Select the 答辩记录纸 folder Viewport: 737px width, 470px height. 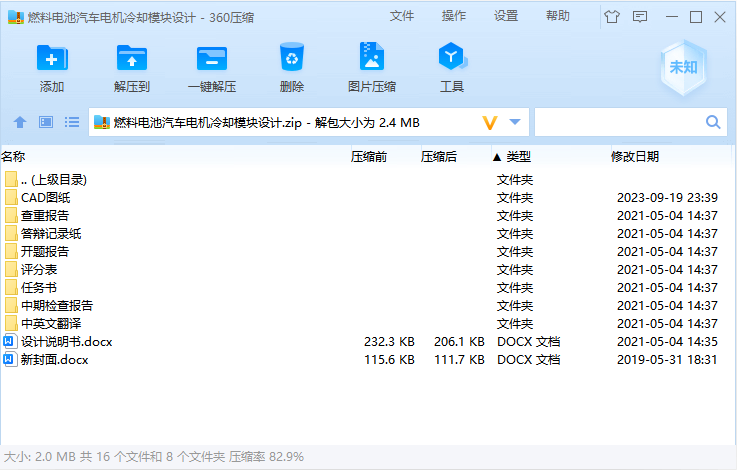click(51, 234)
